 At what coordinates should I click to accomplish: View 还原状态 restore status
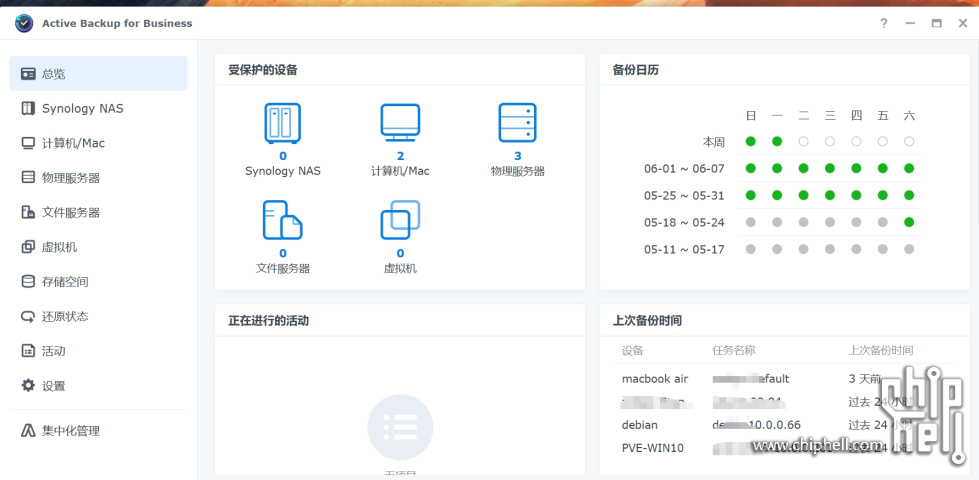click(x=98, y=316)
